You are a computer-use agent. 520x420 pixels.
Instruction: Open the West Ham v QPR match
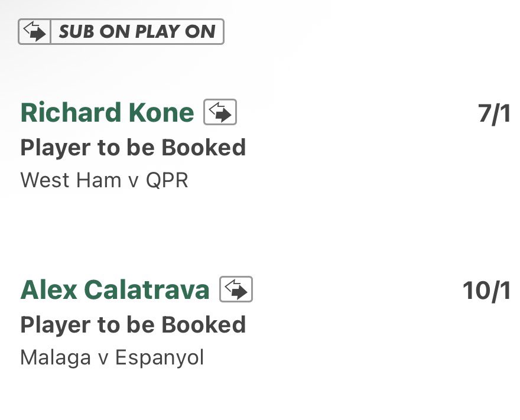tap(104, 180)
